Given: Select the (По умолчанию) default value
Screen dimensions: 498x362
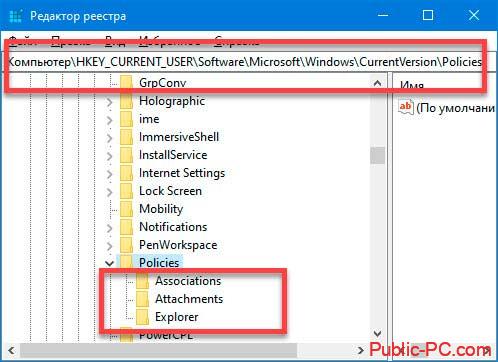Looking at the screenshot, I should click(455, 108).
